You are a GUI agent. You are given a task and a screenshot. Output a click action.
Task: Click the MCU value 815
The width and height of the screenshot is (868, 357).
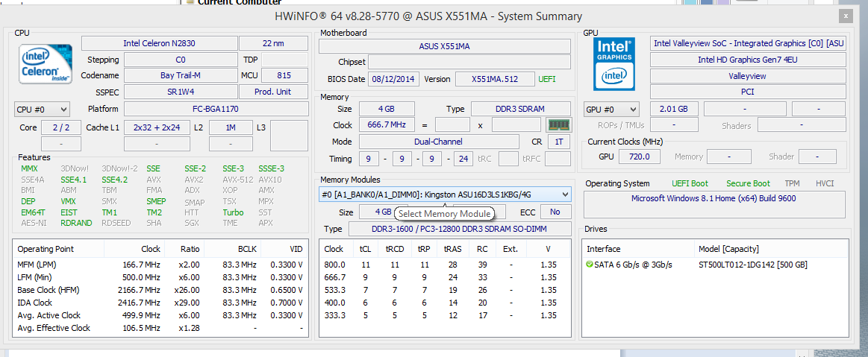click(284, 75)
